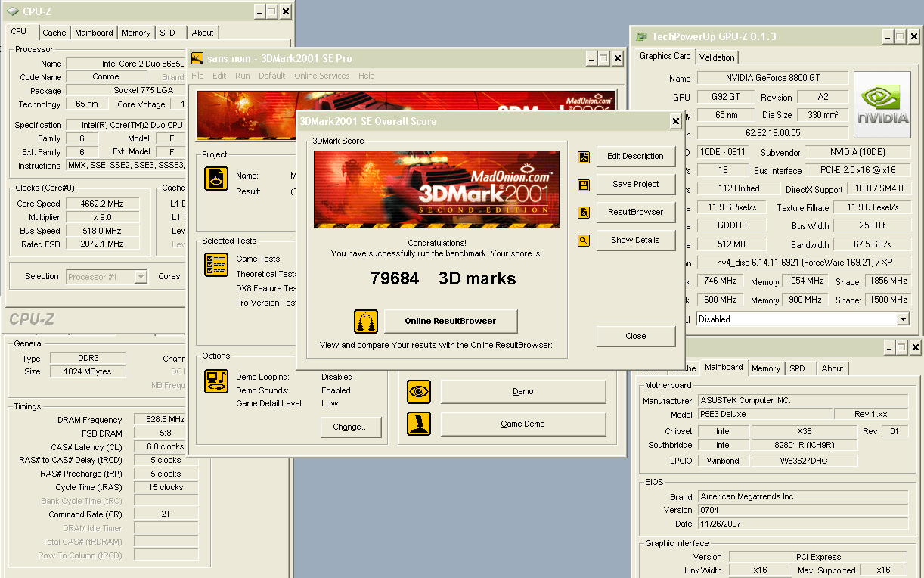Click the Save Project button

[x=636, y=185]
